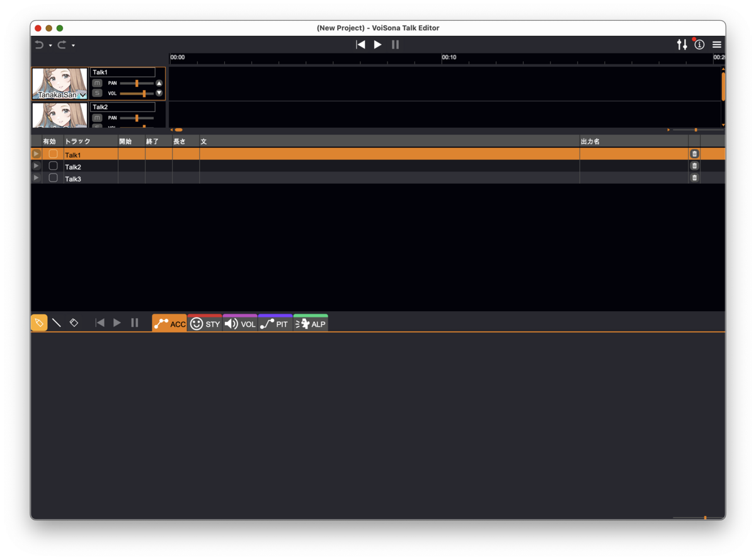Click the undo arrow icon
Viewport: 756px width, 560px height.
40,45
